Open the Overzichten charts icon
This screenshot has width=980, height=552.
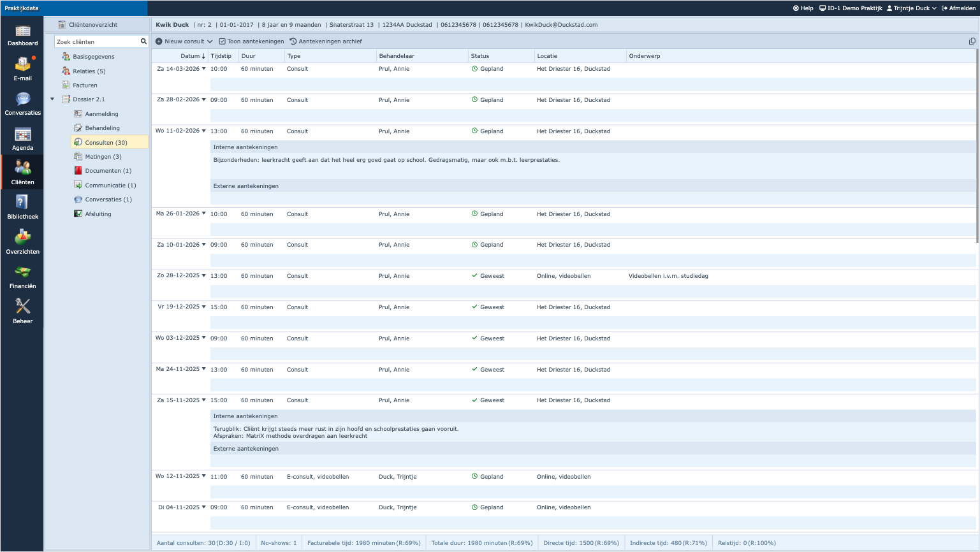click(x=22, y=238)
